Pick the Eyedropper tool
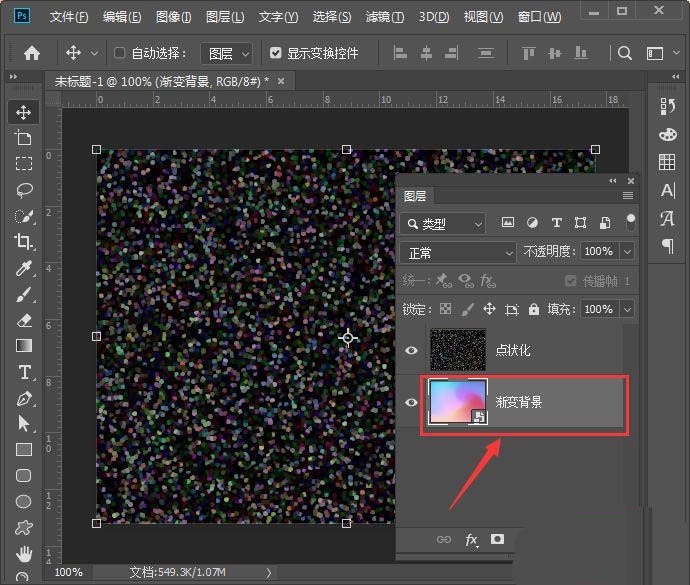 [x=24, y=268]
